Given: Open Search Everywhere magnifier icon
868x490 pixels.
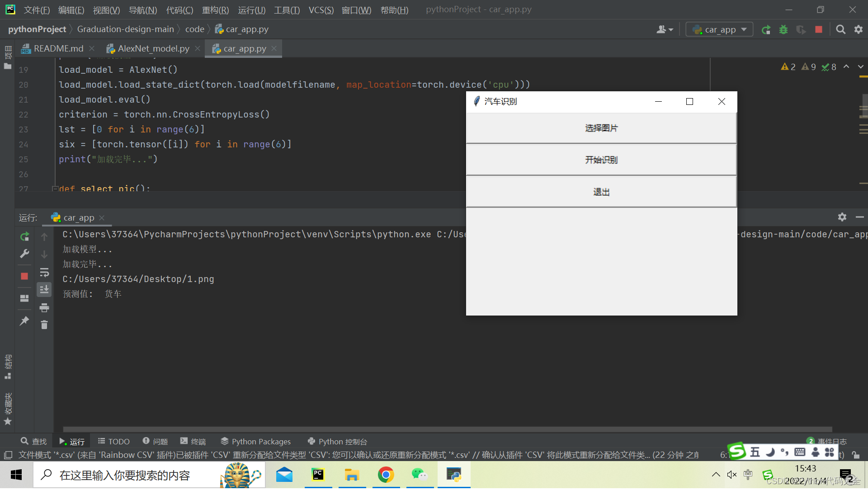Looking at the screenshot, I should point(840,30).
